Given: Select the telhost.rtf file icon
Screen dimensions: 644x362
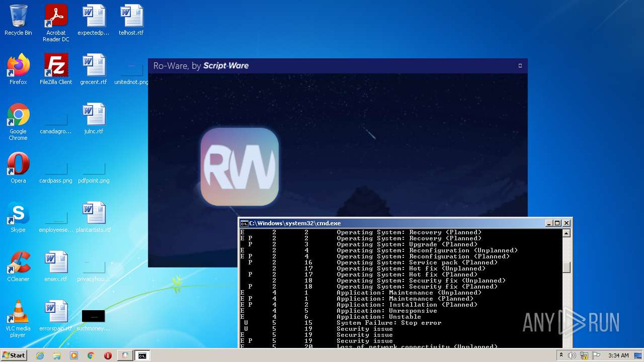Looking at the screenshot, I should click(131, 20).
